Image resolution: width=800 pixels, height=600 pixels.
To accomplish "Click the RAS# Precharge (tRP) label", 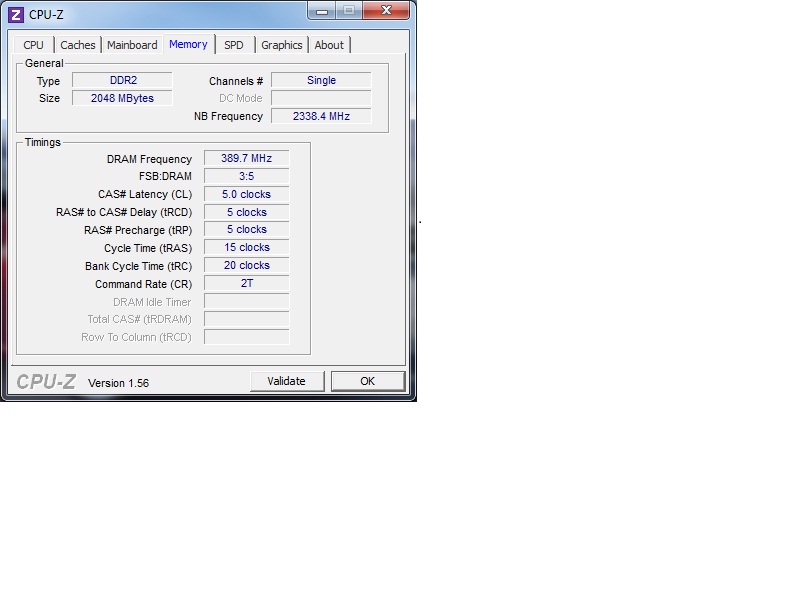I will tap(138, 231).
